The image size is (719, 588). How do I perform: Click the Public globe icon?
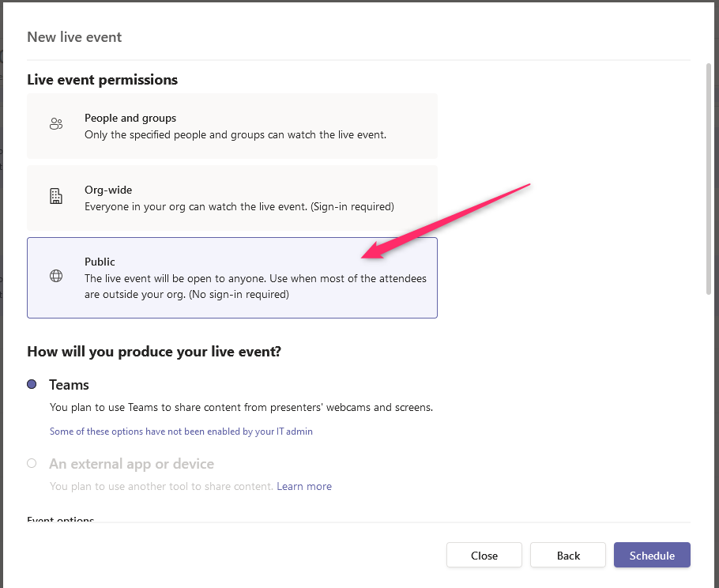point(55,276)
